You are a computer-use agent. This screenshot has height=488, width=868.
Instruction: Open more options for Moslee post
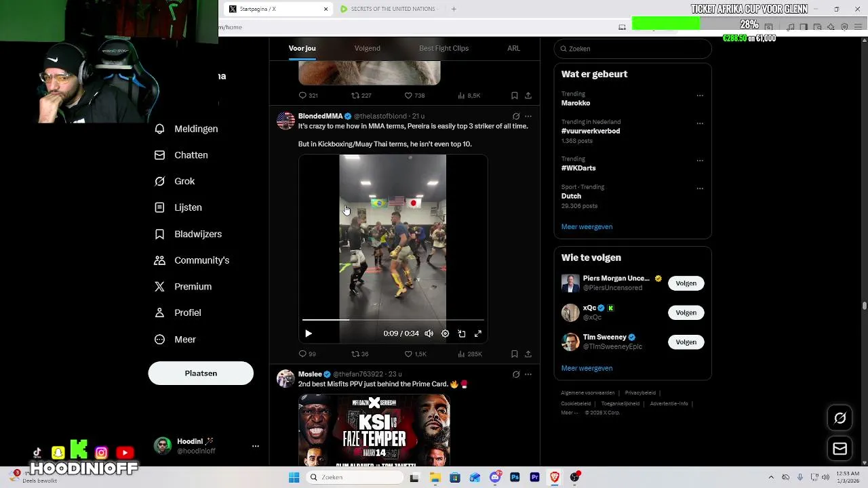[528, 374]
